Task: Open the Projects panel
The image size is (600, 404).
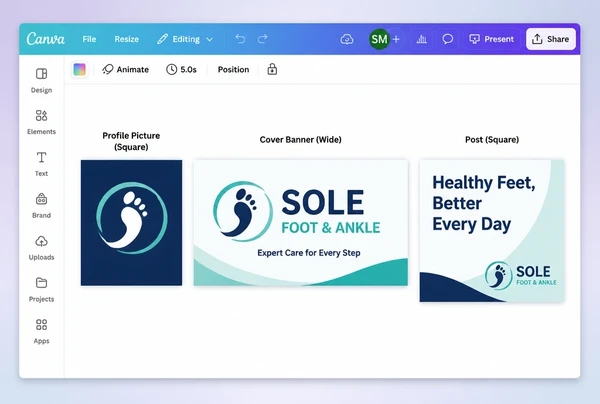Action: tap(41, 289)
